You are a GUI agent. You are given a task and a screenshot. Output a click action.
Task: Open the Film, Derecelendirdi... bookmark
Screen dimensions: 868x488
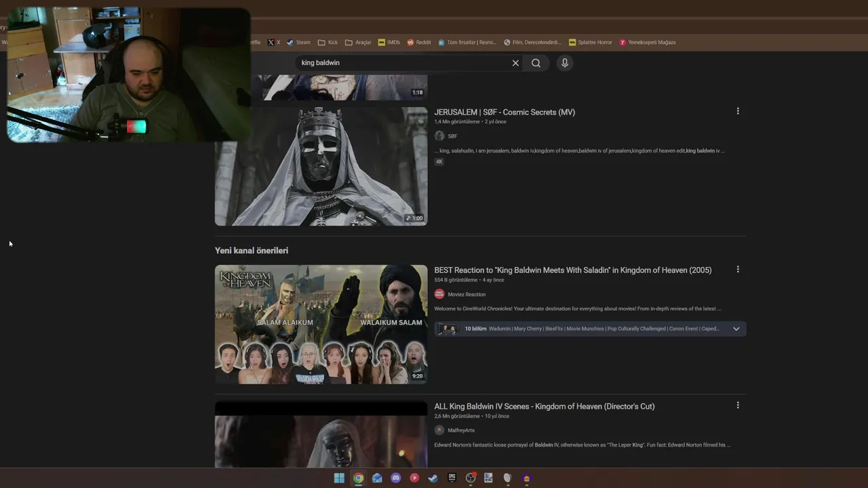532,42
